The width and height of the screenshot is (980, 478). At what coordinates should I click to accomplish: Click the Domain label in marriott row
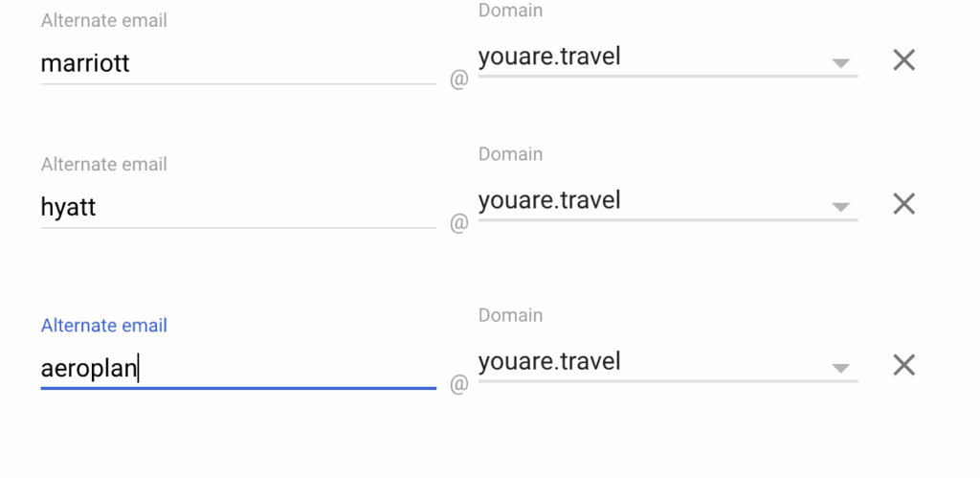[510, 11]
